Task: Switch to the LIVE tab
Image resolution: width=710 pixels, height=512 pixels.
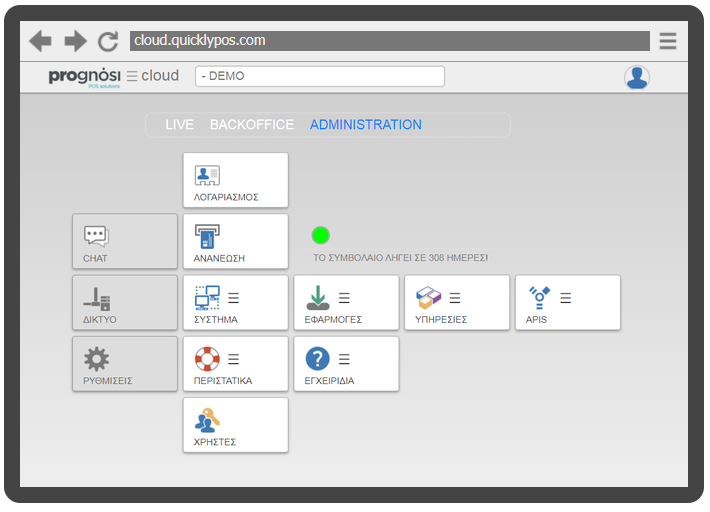Action: point(180,125)
